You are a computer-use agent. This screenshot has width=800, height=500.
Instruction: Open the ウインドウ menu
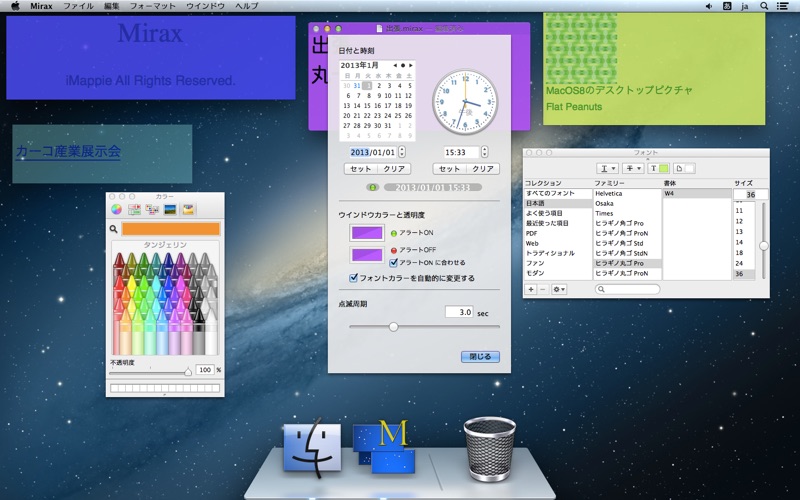(205, 6)
